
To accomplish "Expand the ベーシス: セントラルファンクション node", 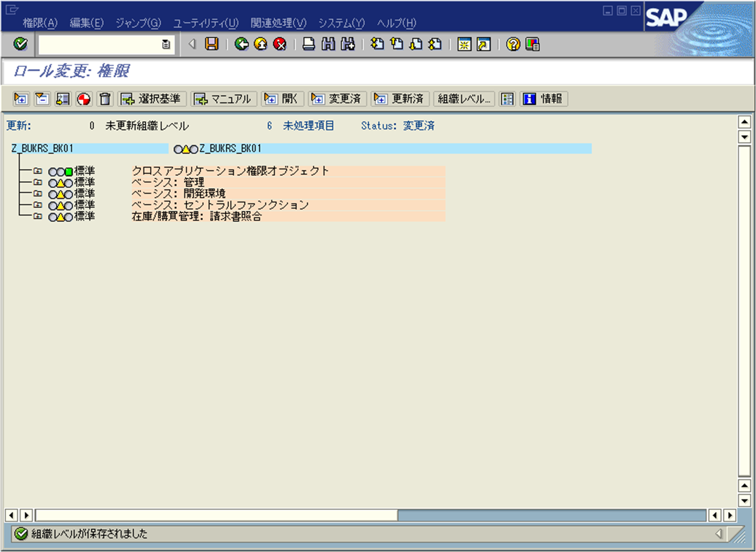I will coord(38,204).
